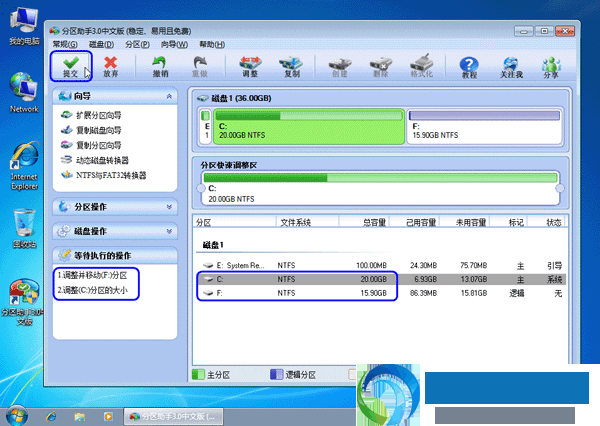The width and height of the screenshot is (600, 426).
Task: Open the 帮助(H) menu
Action: pos(212,44)
